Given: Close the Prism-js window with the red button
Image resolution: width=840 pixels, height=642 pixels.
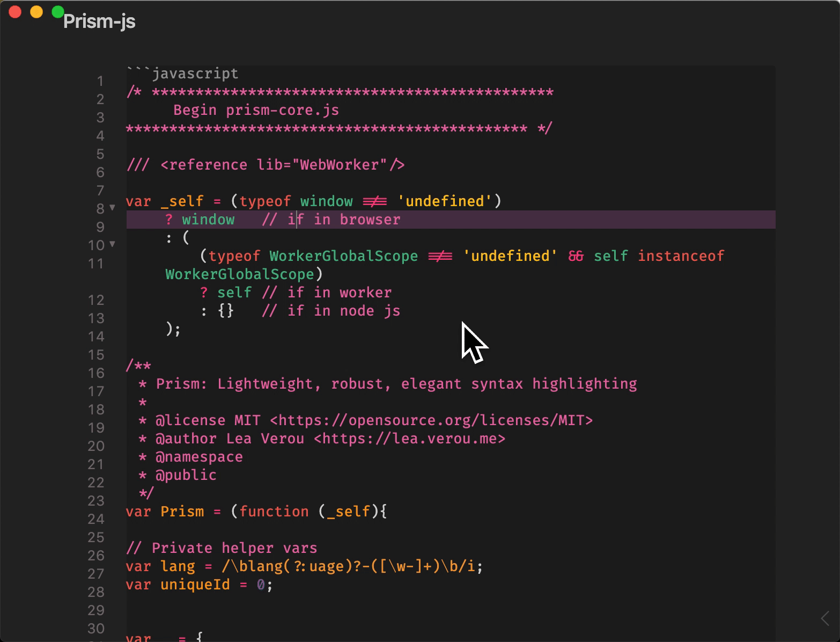Looking at the screenshot, I should tap(15, 12).
